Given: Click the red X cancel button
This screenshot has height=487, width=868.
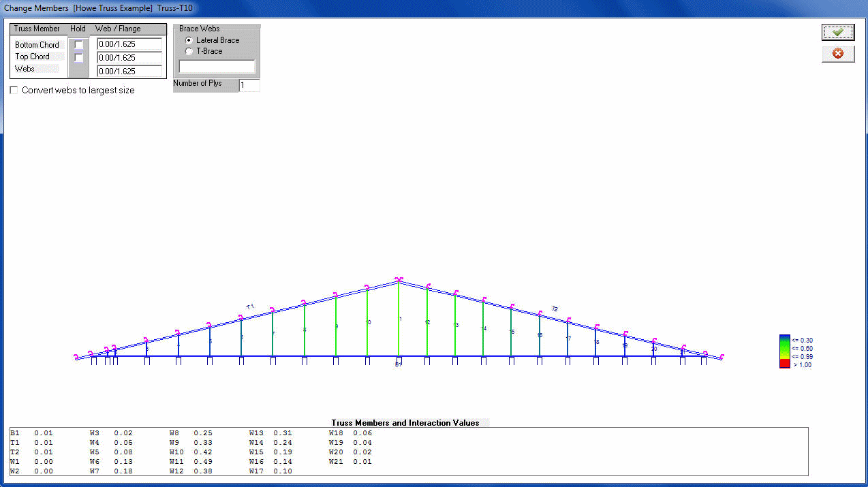Looking at the screenshot, I should point(837,53).
